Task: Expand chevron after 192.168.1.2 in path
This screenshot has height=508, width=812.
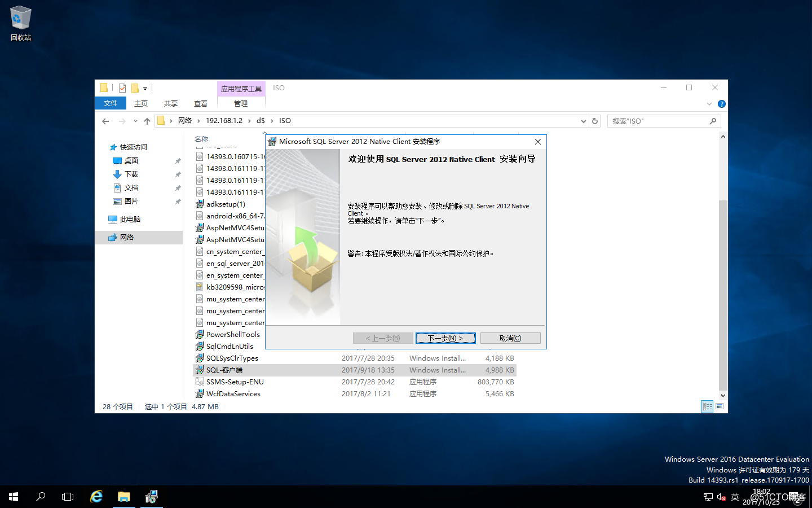Action: click(x=249, y=121)
